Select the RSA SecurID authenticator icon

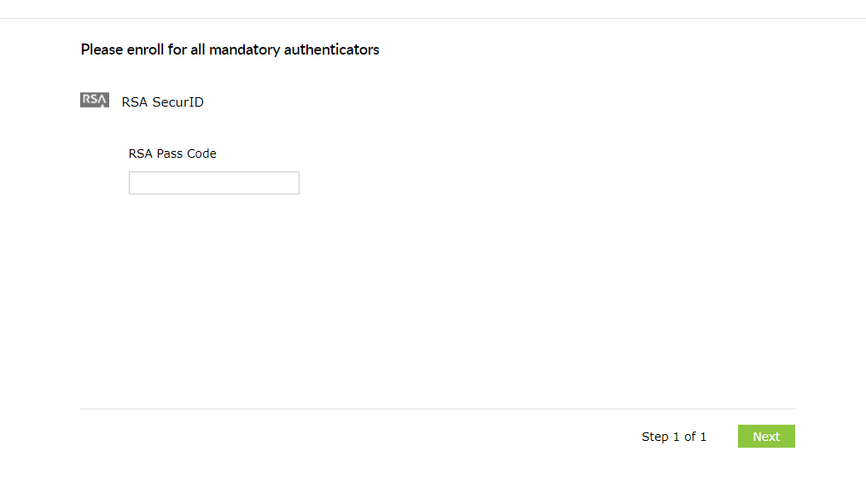point(94,99)
